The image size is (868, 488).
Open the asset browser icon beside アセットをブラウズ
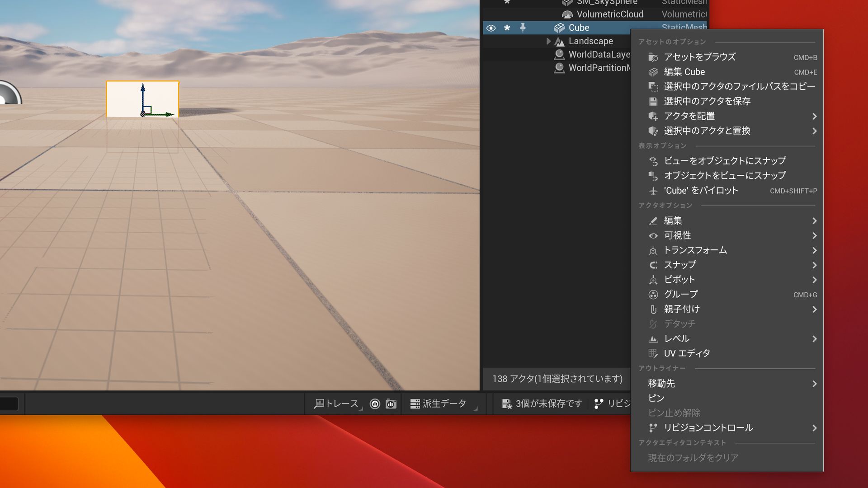[x=652, y=57]
